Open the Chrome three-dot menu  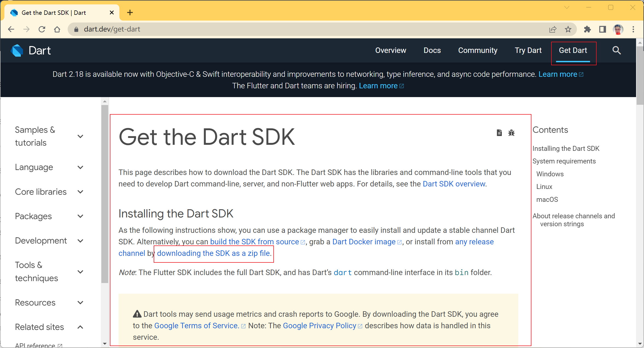point(633,29)
